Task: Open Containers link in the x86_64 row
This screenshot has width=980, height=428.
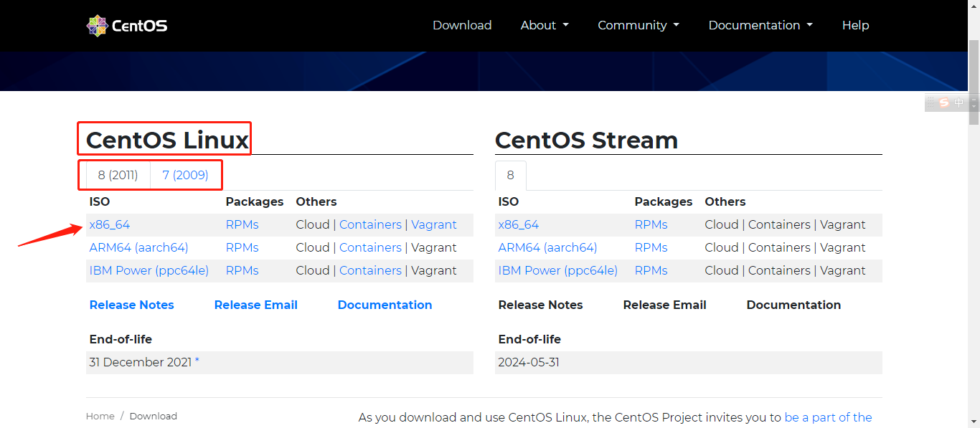Action: click(370, 224)
